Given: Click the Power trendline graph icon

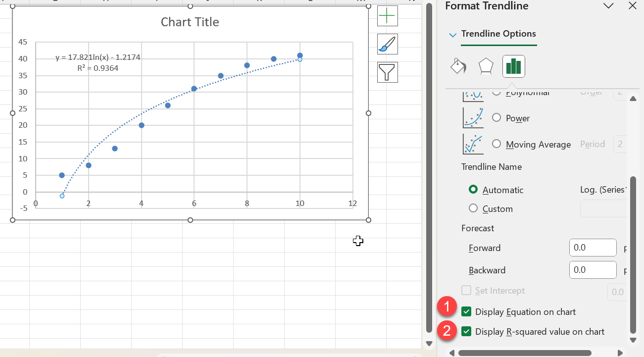Looking at the screenshot, I should click(x=473, y=118).
